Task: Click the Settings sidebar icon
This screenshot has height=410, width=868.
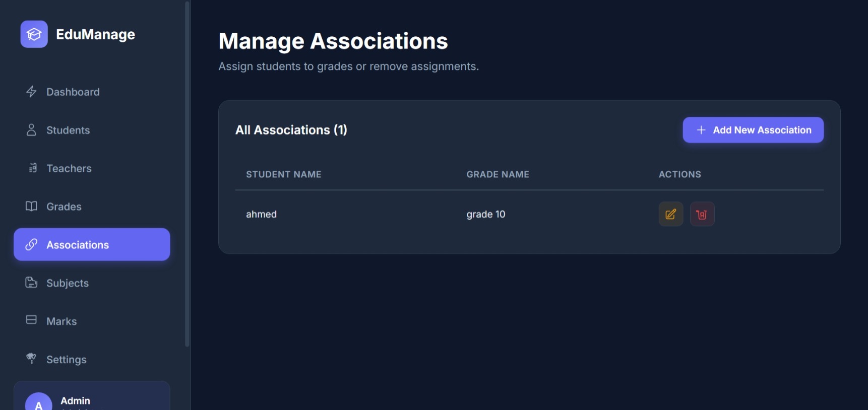Action: pos(31,358)
